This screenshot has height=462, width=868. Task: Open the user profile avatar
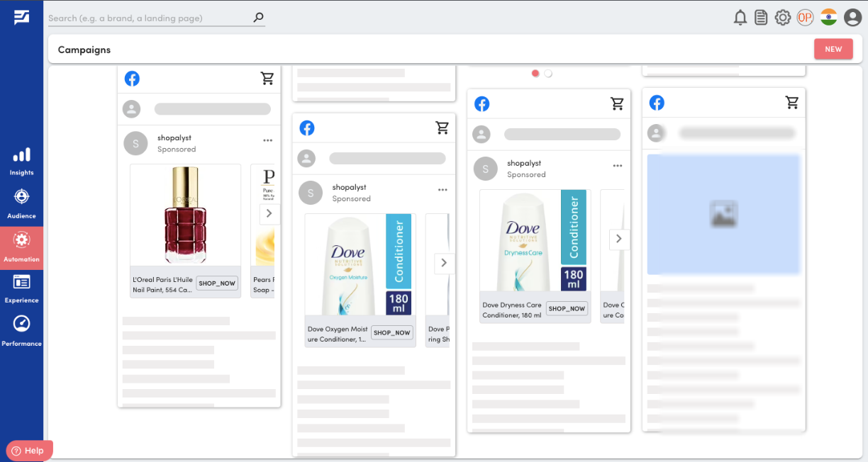(853, 18)
